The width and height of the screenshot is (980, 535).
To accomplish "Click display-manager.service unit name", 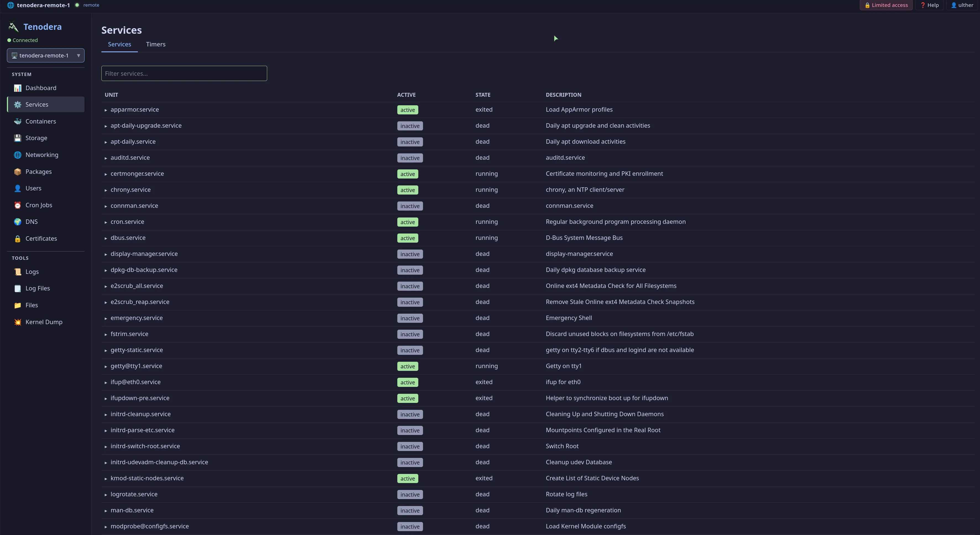I will (144, 254).
